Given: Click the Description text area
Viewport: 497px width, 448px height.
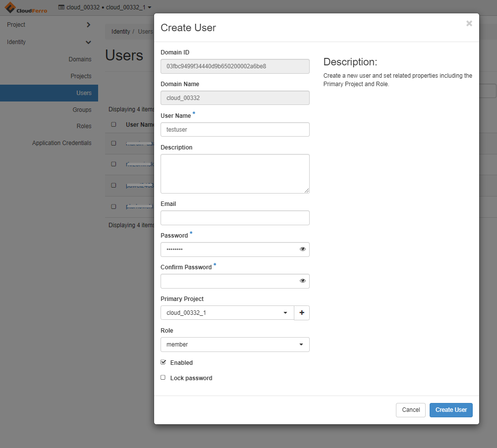Looking at the screenshot, I should point(235,173).
